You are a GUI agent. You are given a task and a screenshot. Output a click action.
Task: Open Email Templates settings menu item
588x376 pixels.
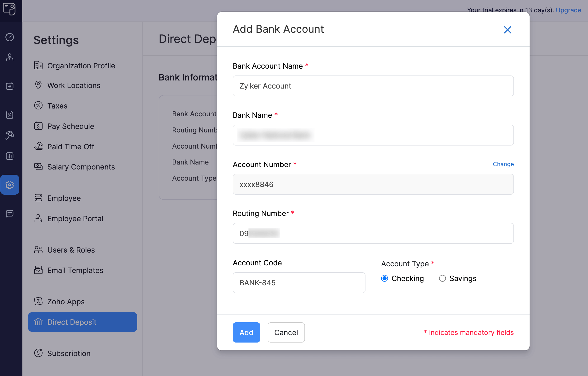(x=75, y=270)
